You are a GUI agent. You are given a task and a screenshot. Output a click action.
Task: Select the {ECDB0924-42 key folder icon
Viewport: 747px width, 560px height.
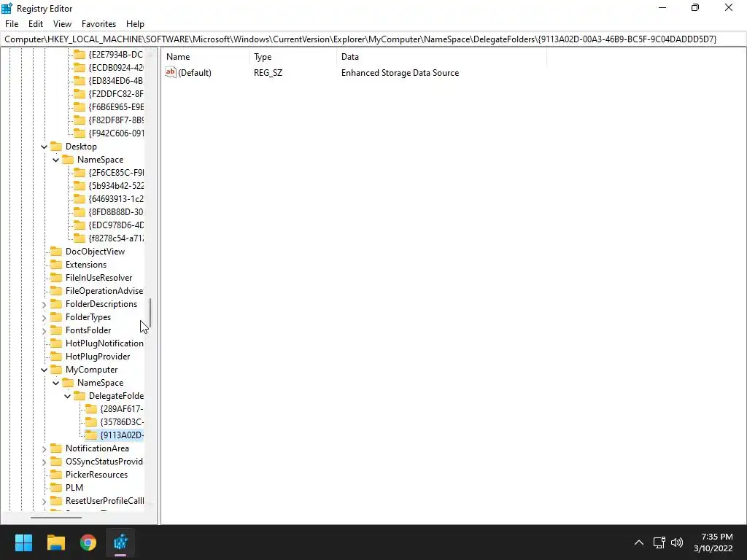80,68
